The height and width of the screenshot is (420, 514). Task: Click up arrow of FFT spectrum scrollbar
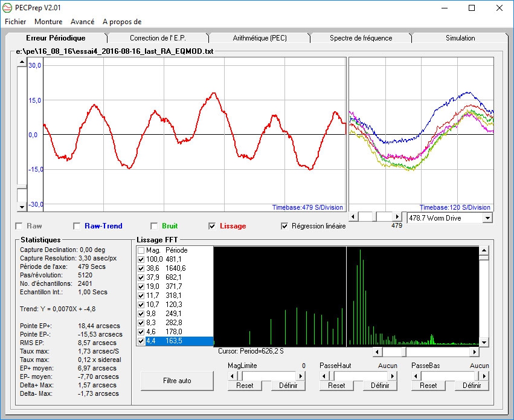tap(484, 251)
